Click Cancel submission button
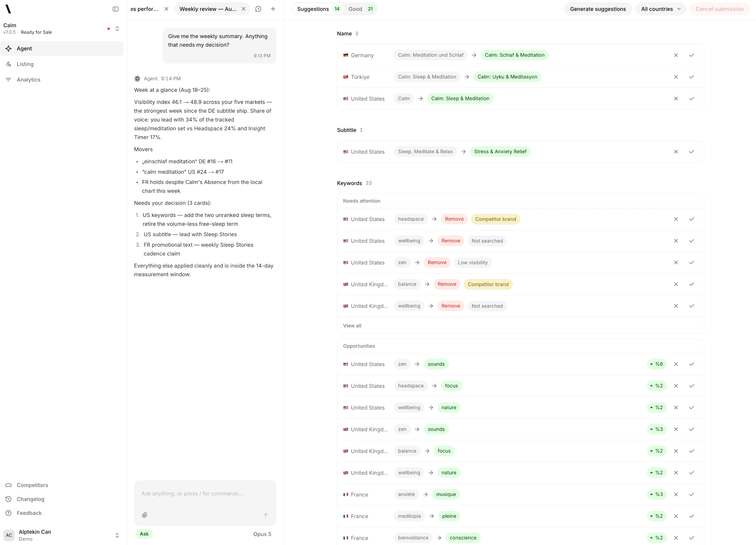 [719, 9]
